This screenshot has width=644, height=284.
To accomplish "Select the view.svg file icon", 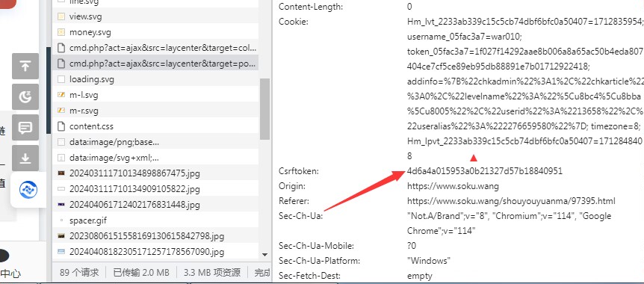I will [61, 17].
